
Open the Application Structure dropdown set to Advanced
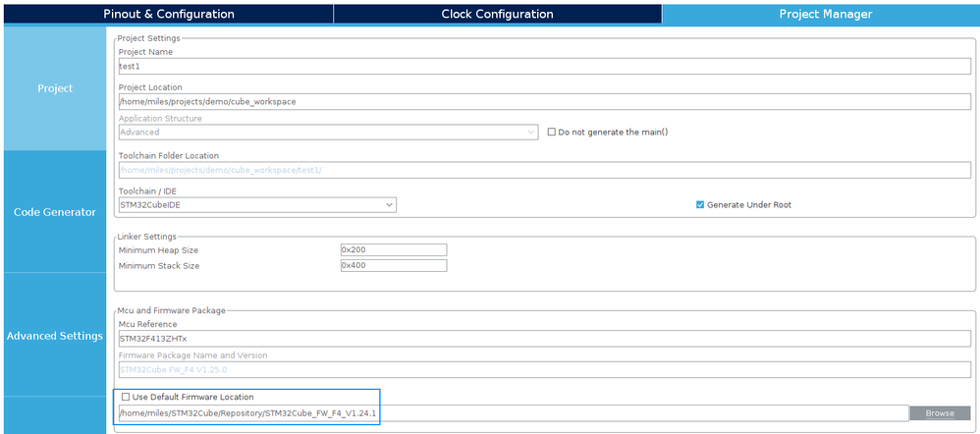(328, 132)
